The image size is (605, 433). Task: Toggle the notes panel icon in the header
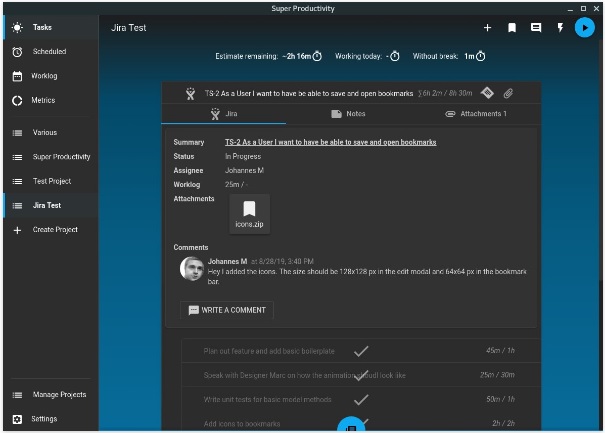click(536, 27)
